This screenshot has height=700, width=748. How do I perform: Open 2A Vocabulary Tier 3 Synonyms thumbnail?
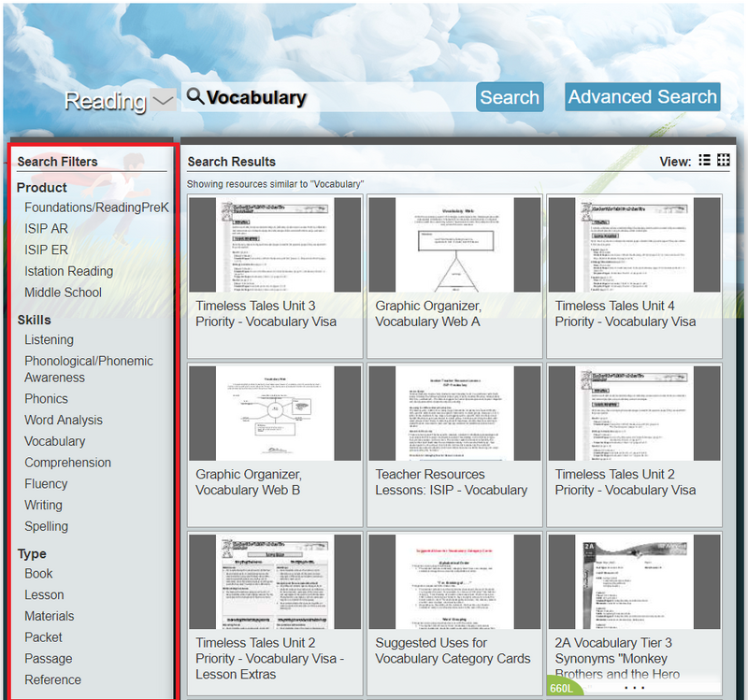point(635,581)
